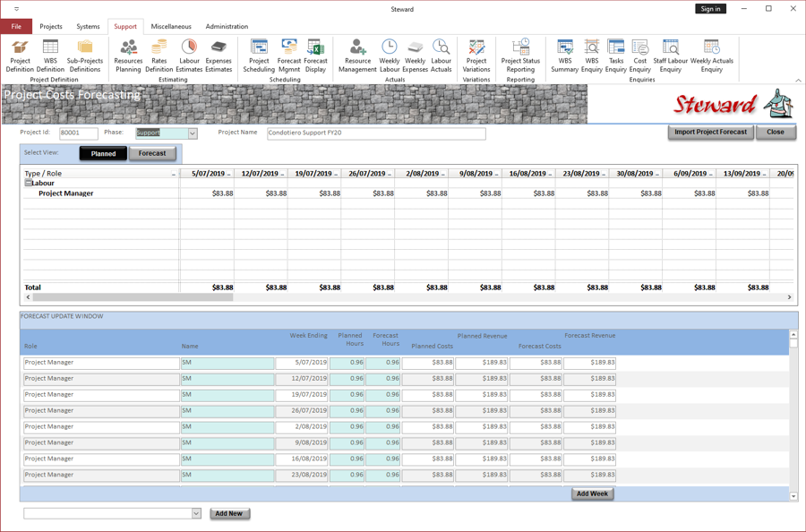Viewport: 806px width, 532px height.
Task: Open the Project Definition ribbon icon
Action: 20,56
